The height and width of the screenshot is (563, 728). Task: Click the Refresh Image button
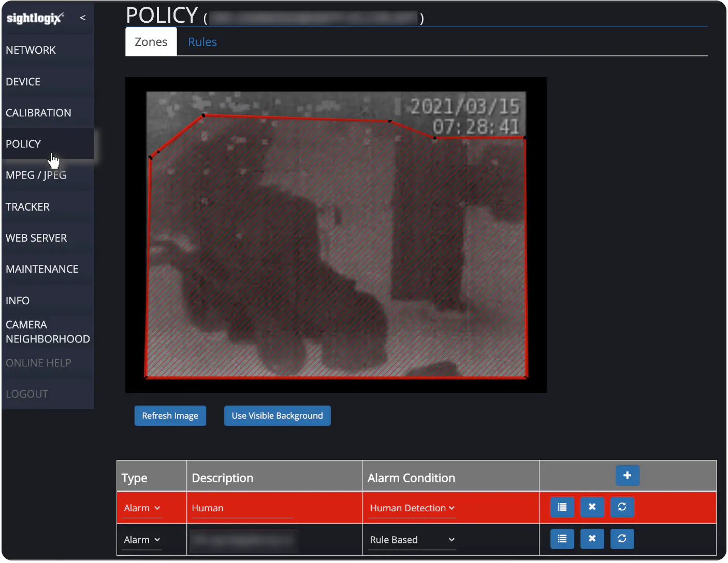click(x=170, y=416)
